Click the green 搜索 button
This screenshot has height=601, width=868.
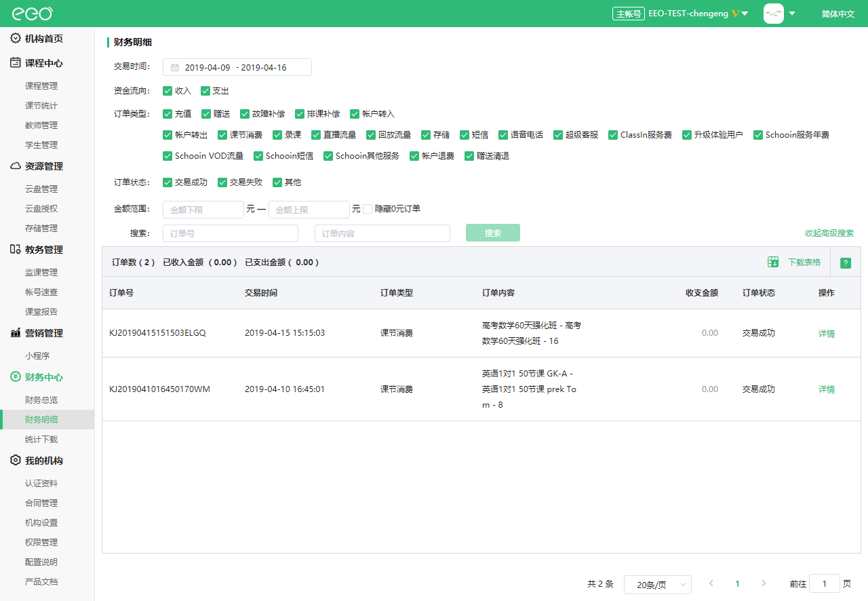click(493, 233)
